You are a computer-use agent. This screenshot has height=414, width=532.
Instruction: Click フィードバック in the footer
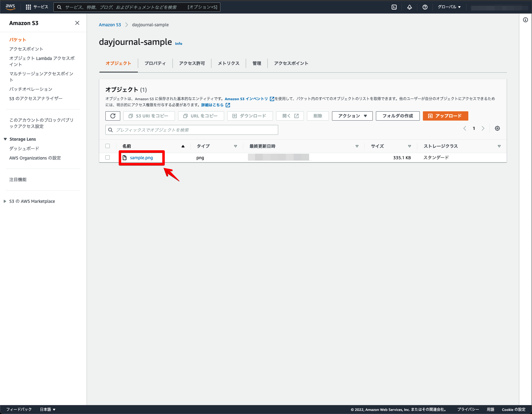[x=19, y=409]
